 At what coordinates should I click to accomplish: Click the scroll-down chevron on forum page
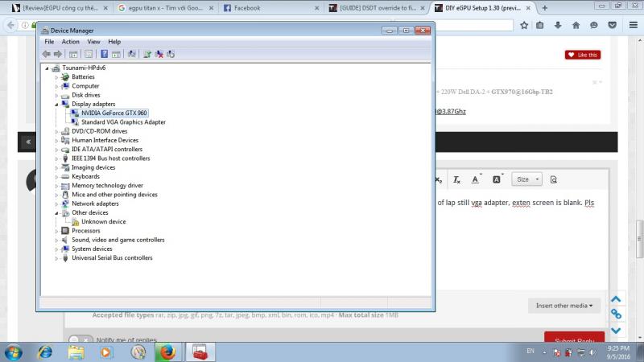click(x=616, y=331)
